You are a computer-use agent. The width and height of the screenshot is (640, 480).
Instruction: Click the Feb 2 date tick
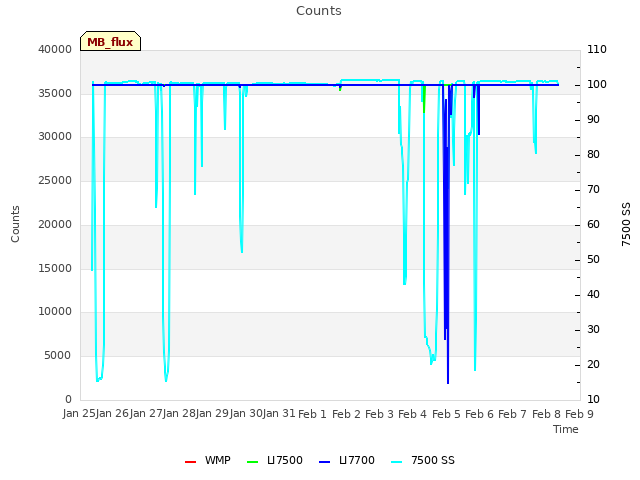(x=346, y=414)
